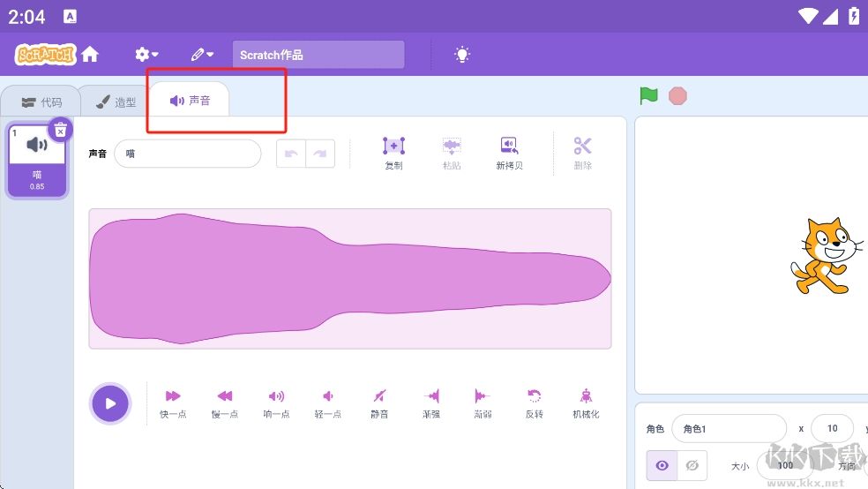Viewport: 868px width, 489px height.
Task: Click the Scratch作品 project title field
Action: (318, 55)
